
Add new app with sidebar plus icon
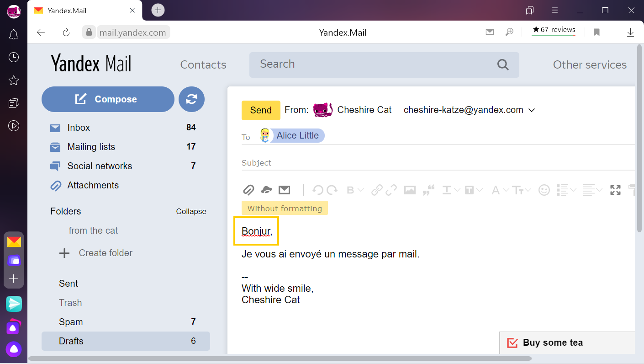pyautogui.click(x=14, y=278)
